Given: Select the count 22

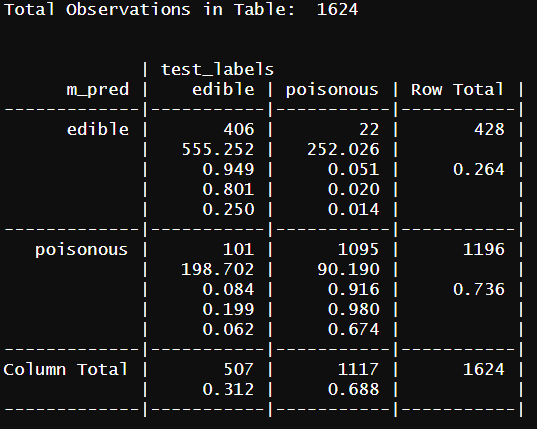Looking at the screenshot, I should point(369,129).
